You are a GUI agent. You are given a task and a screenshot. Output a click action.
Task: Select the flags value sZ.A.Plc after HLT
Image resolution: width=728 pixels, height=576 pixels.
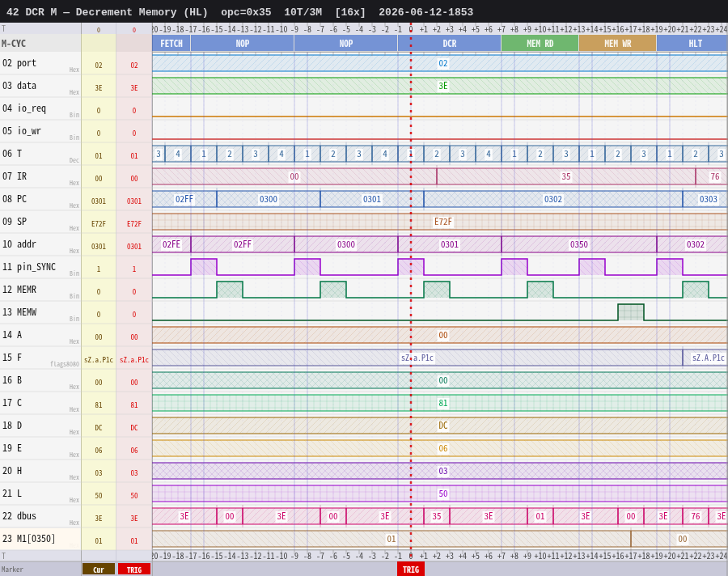pyautogui.click(x=705, y=358)
